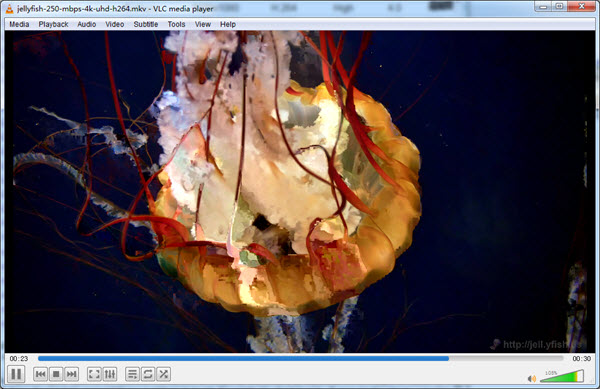Mute audio via the speaker icon
The image size is (600, 389).
pyautogui.click(x=532, y=378)
